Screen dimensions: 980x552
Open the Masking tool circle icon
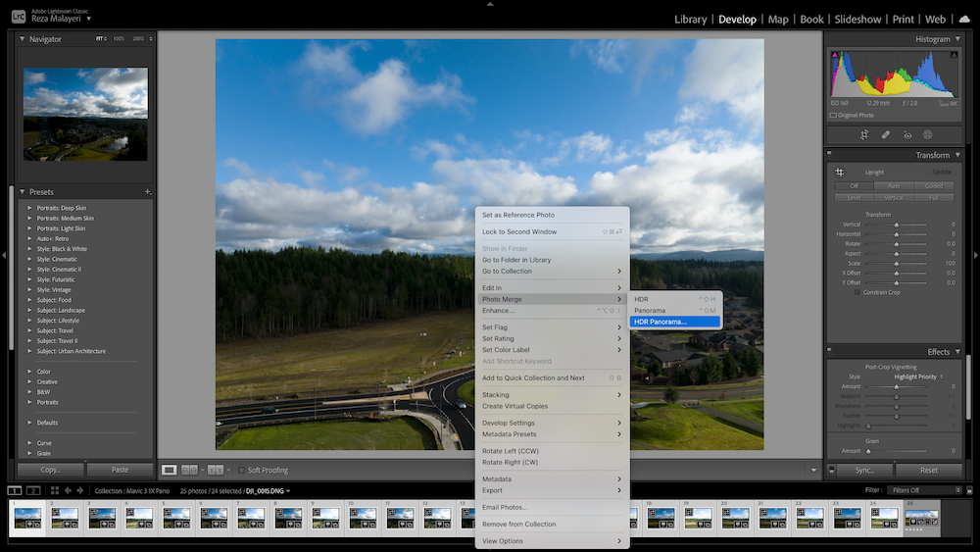[927, 135]
